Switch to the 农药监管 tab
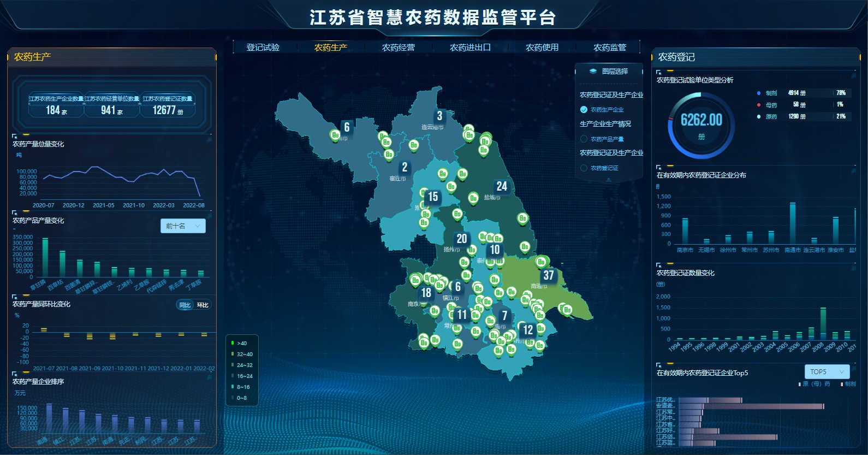868x455 pixels. (x=610, y=48)
